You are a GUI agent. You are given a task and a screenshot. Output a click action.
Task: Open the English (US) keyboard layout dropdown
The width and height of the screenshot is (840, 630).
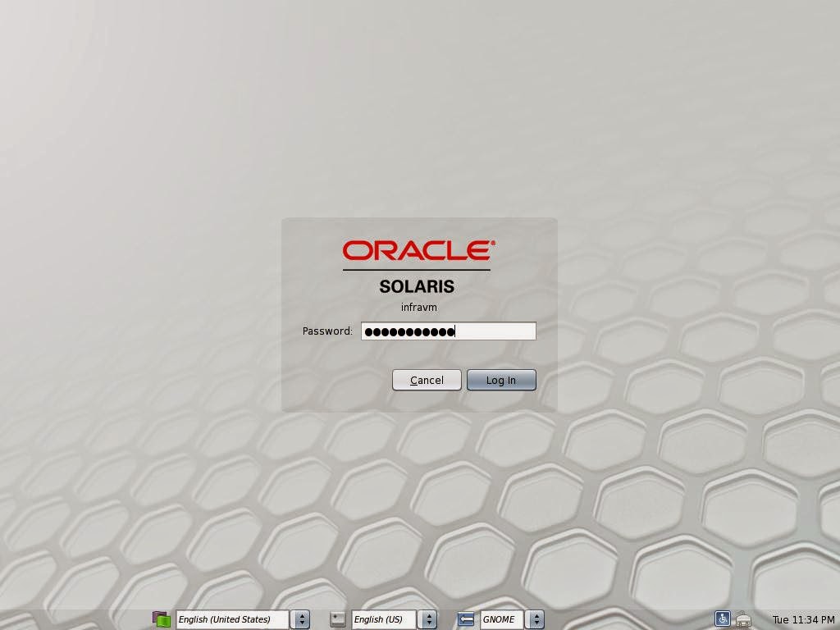[x=384, y=619]
